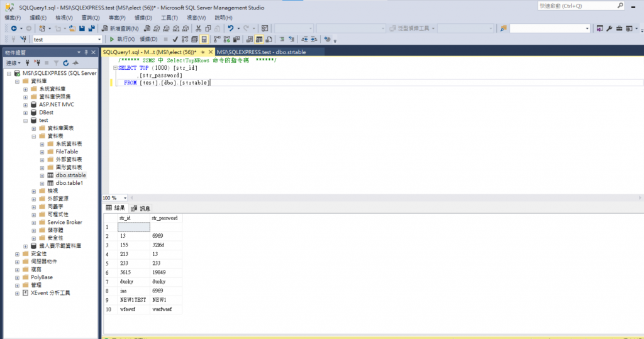Toggle Results to Grid button
This screenshot has width=644, height=339.
point(259,40)
